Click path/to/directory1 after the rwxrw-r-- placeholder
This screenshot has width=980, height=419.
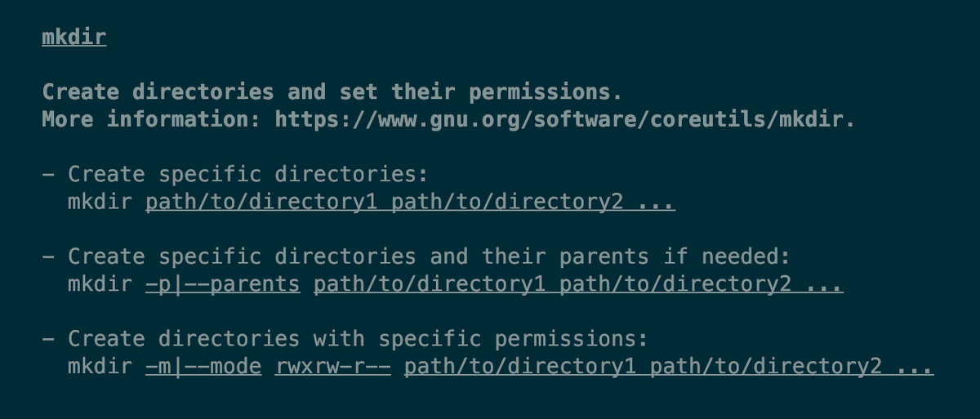click(x=519, y=367)
